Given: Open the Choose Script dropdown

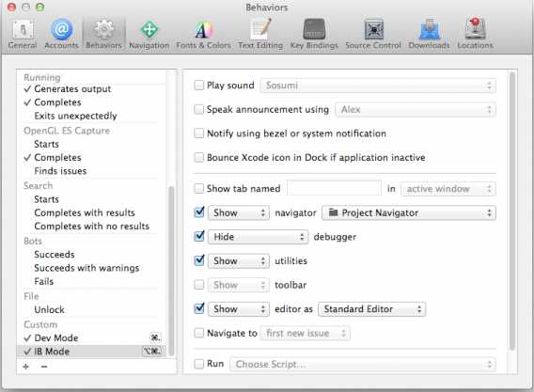Looking at the screenshot, I should coord(363,364).
